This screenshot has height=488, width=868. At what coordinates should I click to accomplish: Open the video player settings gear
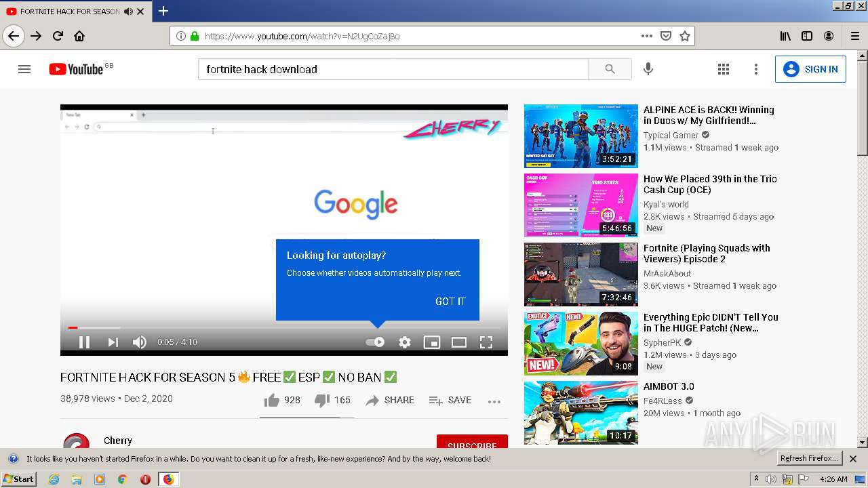405,342
